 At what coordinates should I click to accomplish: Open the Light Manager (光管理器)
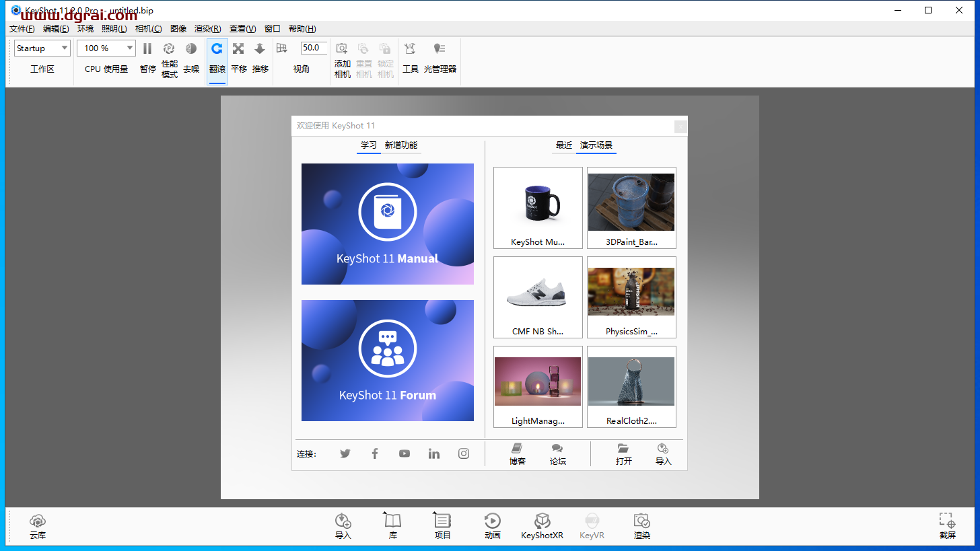[440, 49]
